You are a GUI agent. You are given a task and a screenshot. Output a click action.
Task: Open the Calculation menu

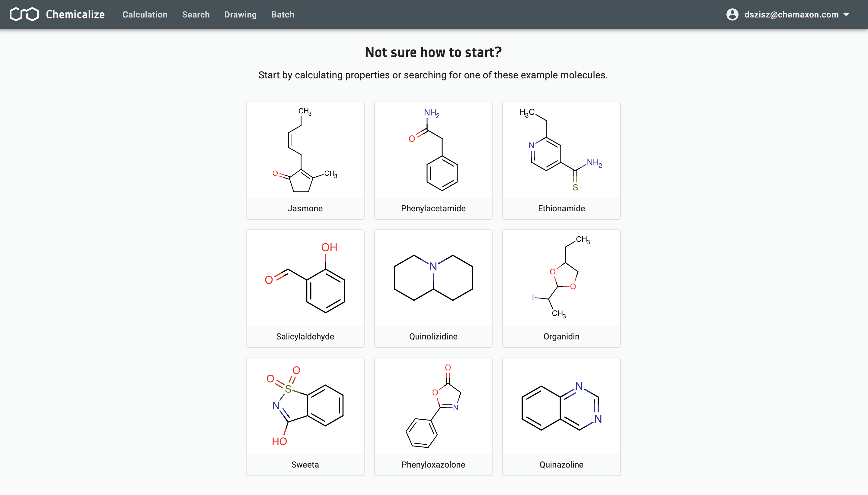click(145, 14)
